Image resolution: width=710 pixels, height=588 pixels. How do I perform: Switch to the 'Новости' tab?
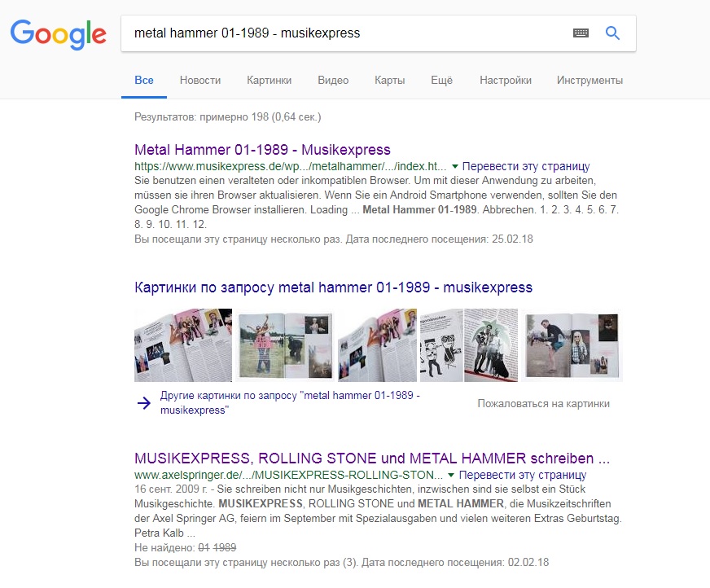point(200,80)
